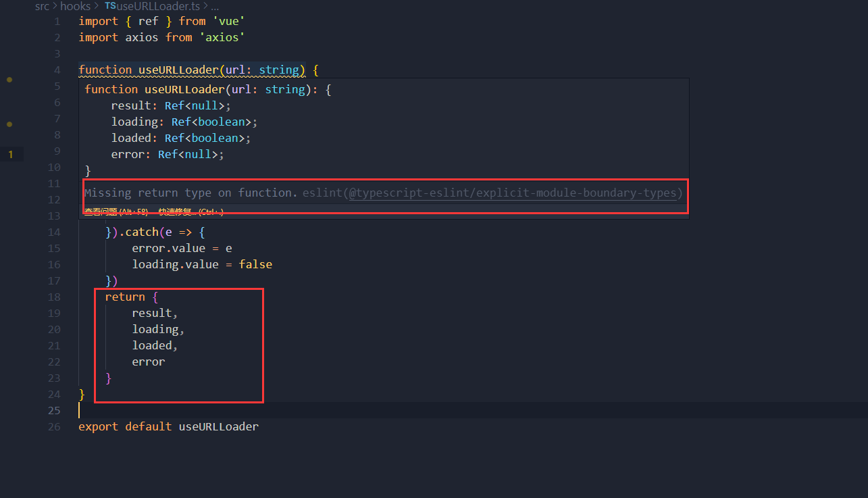Click 'loading: Ref<boolean>;' in the hover popup
Image resolution: width=868 pixels, height=498 pixels.
(184, 122)
